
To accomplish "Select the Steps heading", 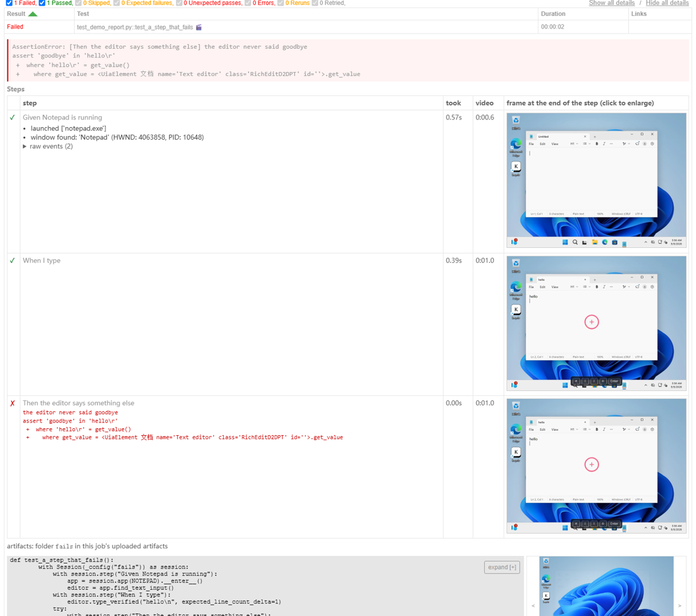I will (16, 89).
